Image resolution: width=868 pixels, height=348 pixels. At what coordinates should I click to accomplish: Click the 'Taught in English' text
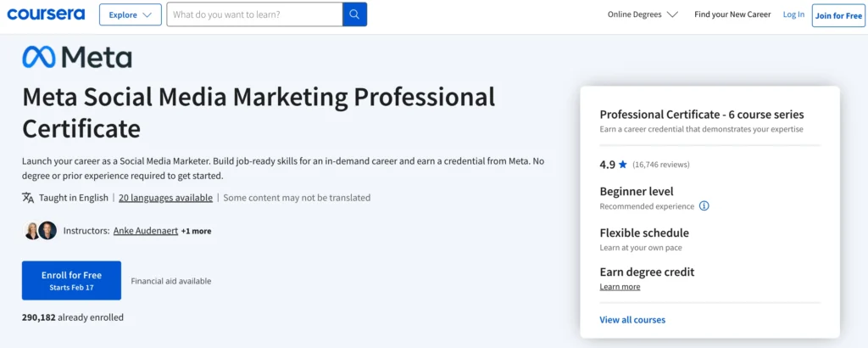pos(74,198)
